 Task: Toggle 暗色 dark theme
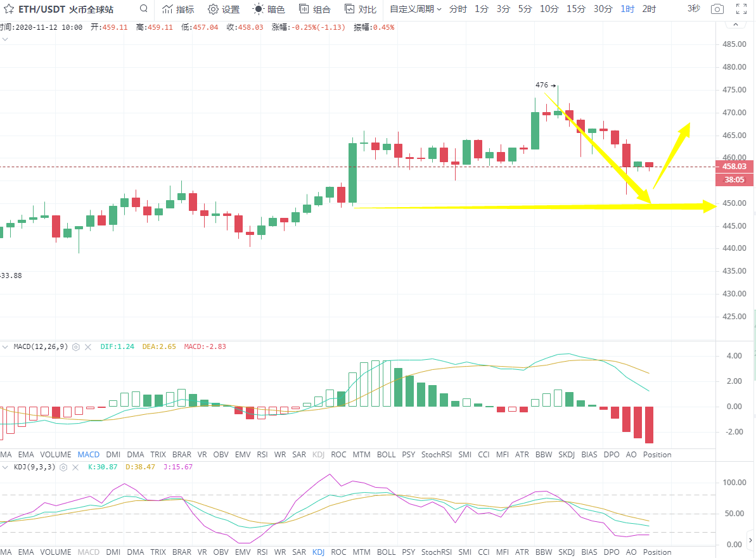click(269, 10)
